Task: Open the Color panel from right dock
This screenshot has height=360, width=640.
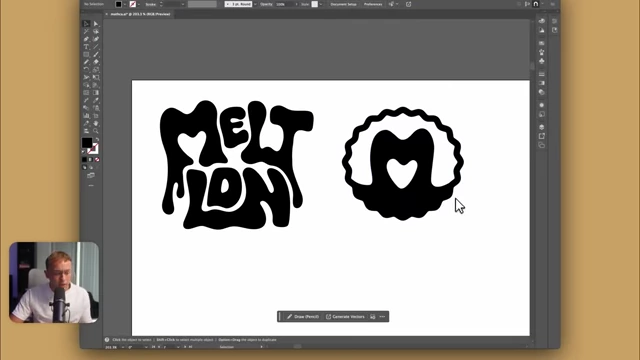Action: click(x=542, y=21)
